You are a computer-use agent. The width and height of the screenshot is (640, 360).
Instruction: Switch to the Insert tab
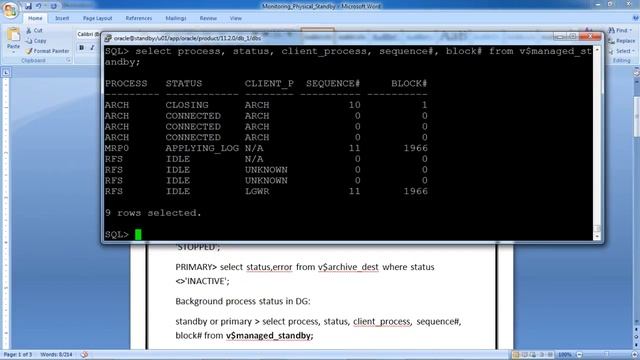(x=62, y=18)
